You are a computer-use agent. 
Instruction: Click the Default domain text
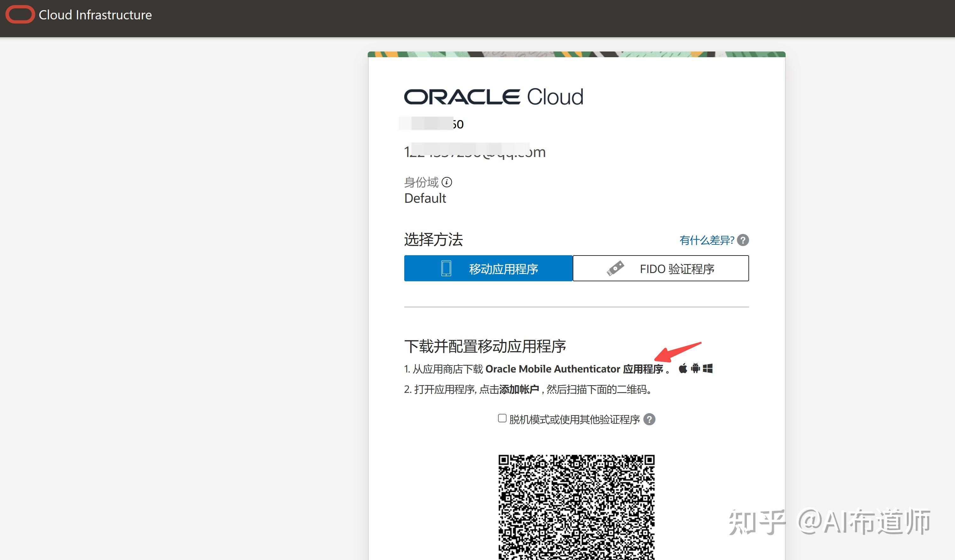pyautogui.click(x=425, y=198)
